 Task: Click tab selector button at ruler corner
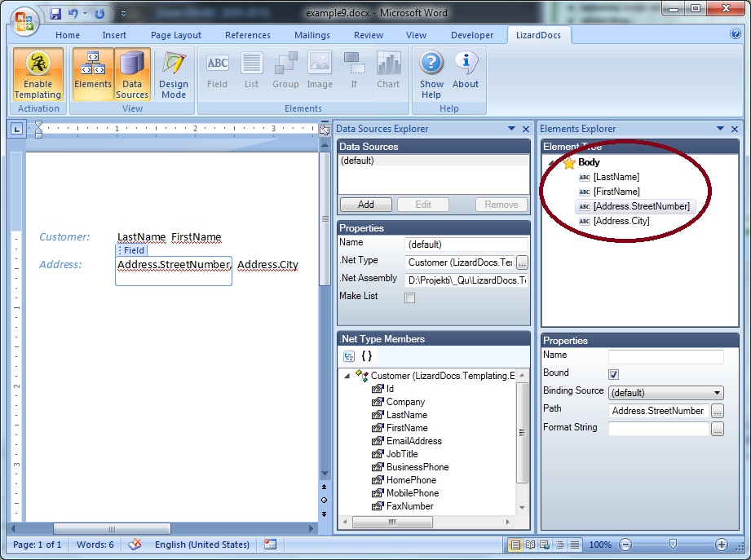pos(17,129)
